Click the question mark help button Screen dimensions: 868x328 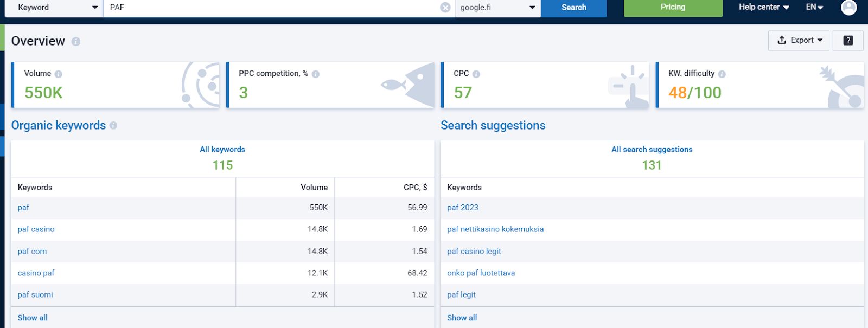[848, 40]
